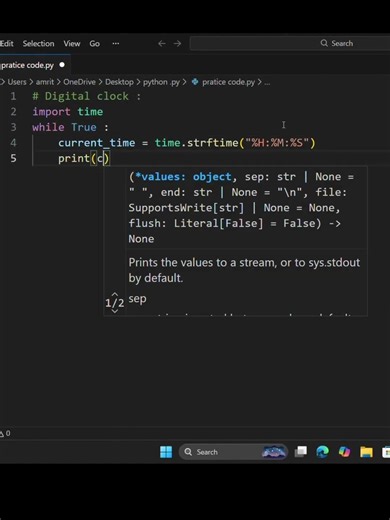This screenshot has height=520, width=390.
Task: Click line number 5 in gutter
Action: 13,158
